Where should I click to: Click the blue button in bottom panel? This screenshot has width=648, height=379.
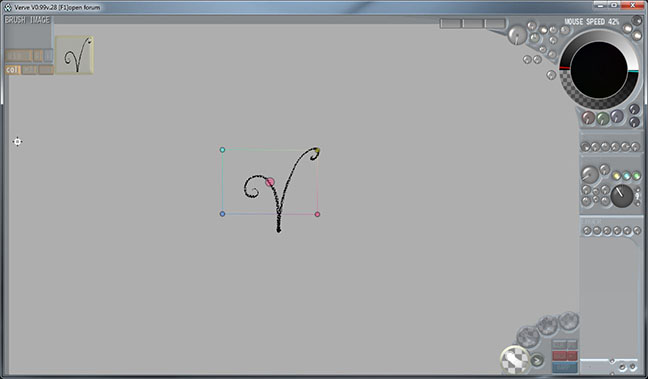(565, 367)
